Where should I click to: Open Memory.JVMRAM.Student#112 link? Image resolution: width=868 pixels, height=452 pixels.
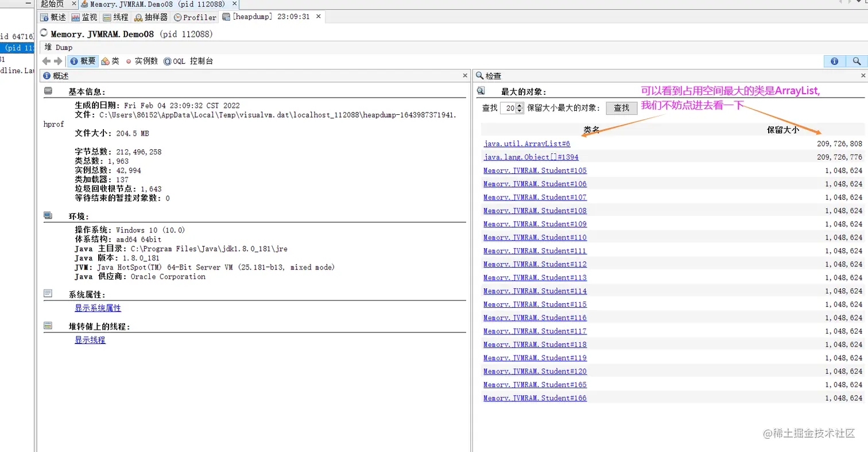[535, 264]
